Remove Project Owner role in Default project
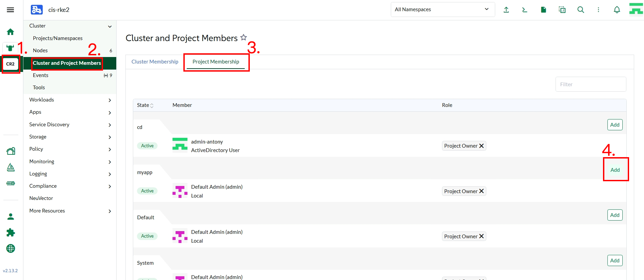644x280 pixels. (x=481, y=236)
